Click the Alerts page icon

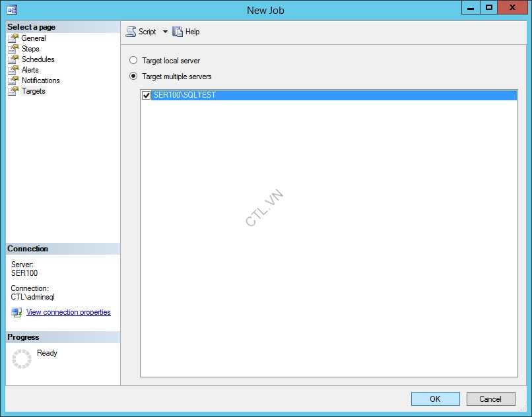13,70
